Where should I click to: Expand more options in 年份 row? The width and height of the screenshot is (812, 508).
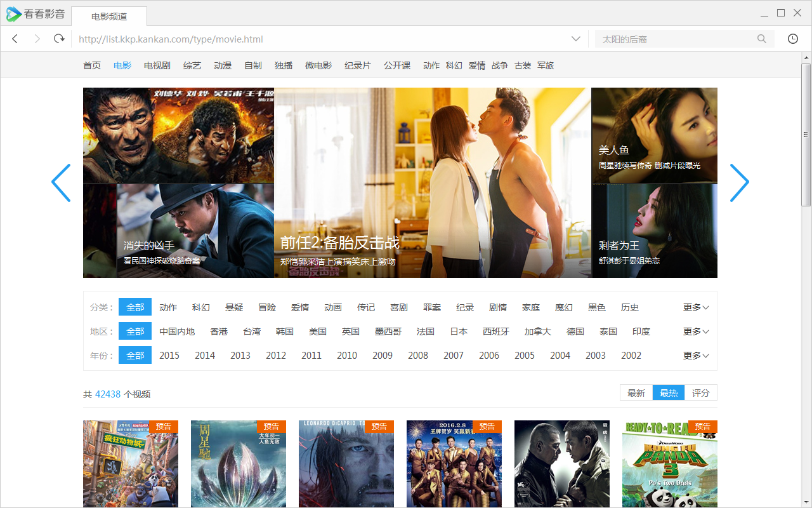[696, 356]
